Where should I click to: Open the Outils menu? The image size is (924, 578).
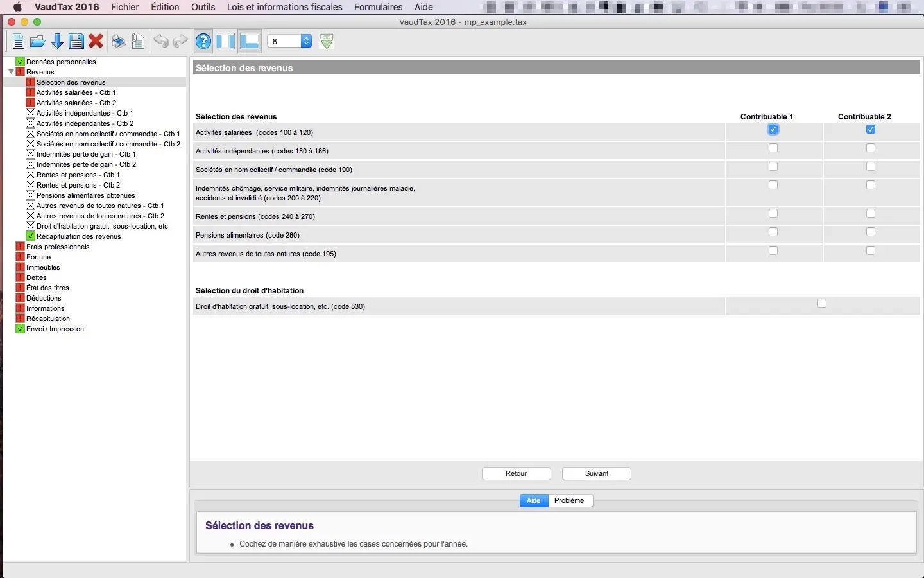point(203,7)
